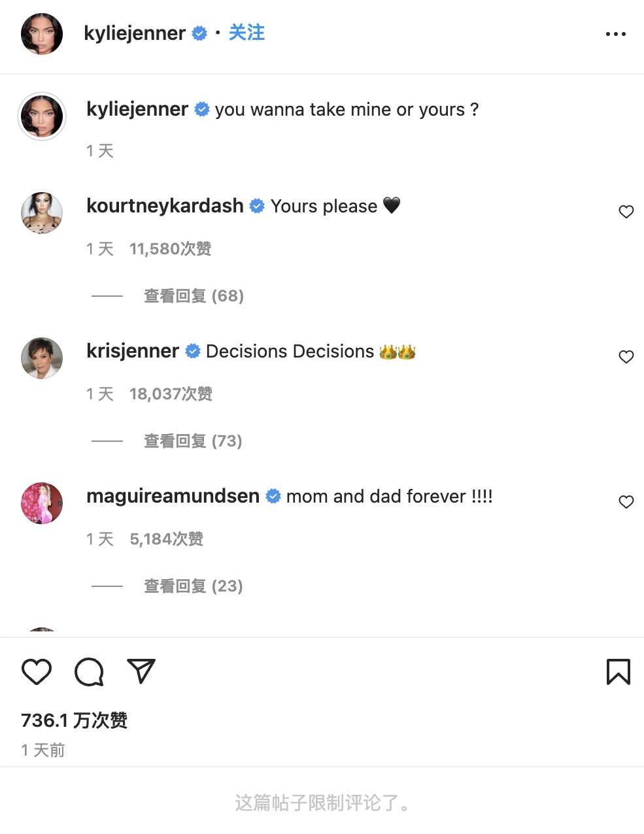Open the three-dot more options menu
The height and width of the screenshot is (834, 644).
tap(615, 34)
